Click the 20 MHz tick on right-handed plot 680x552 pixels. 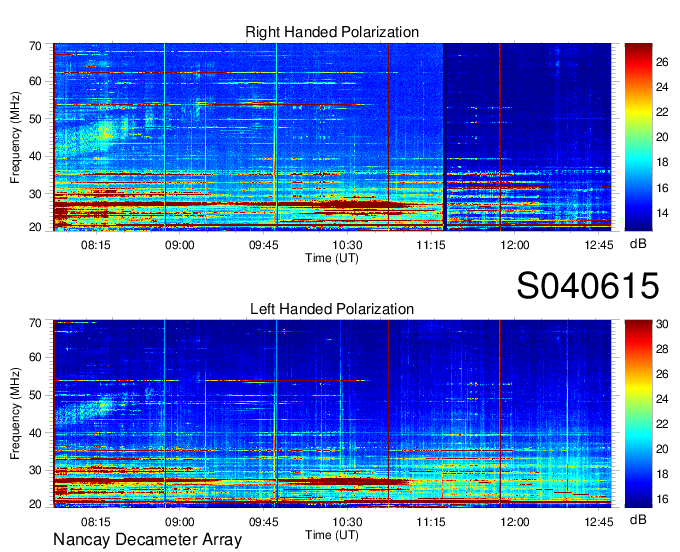point(35,227)
